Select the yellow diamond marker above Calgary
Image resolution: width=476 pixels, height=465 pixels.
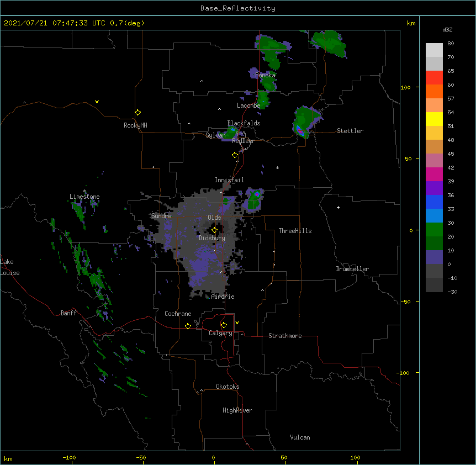tap(224, 325)
